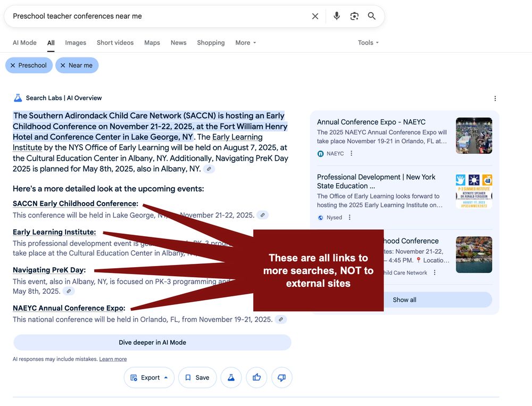
Task: Open the AI Overview three-dot options menu
Action: [x=495, y=98]
